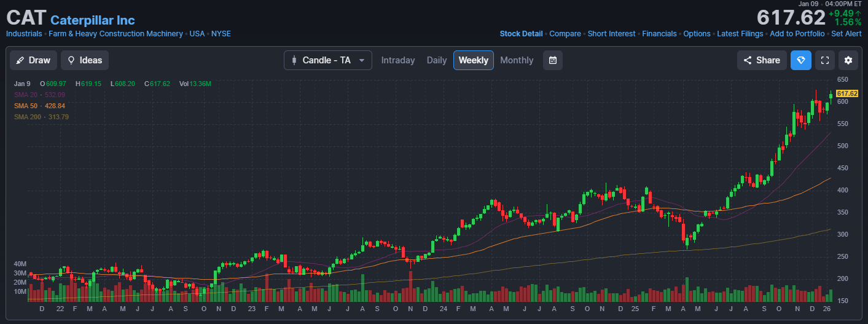Image resolution: width=868 pixels, height=324 pixels.
Task: Click the Caterpillar Inc company name
Action: pyautogui.click(x=93, y=20)
